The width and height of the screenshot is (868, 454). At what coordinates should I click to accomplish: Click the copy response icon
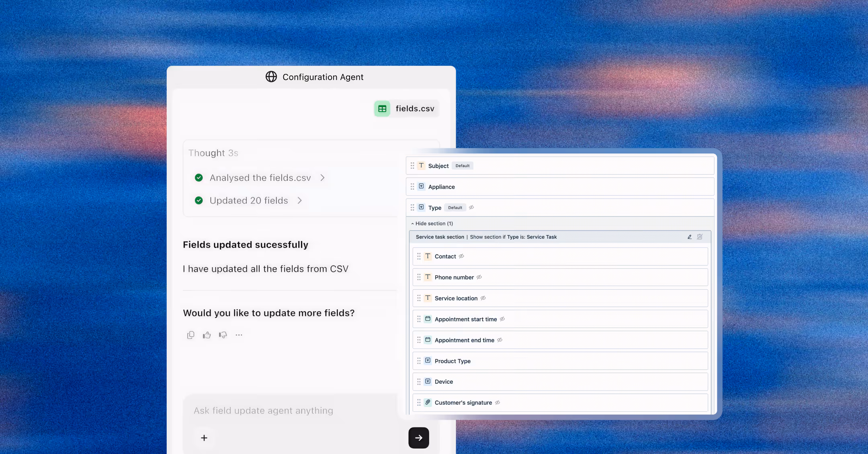pos(190,335)
